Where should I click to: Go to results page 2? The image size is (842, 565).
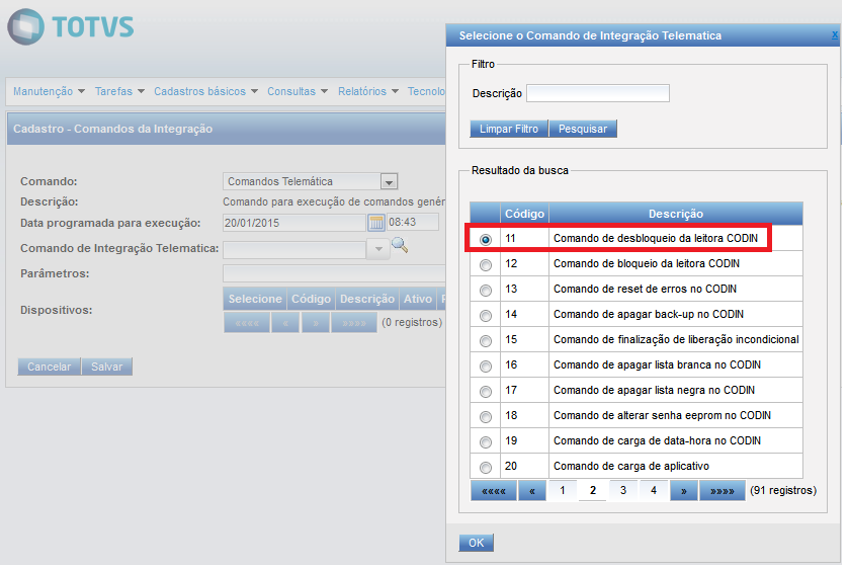[x=593, y=490]
